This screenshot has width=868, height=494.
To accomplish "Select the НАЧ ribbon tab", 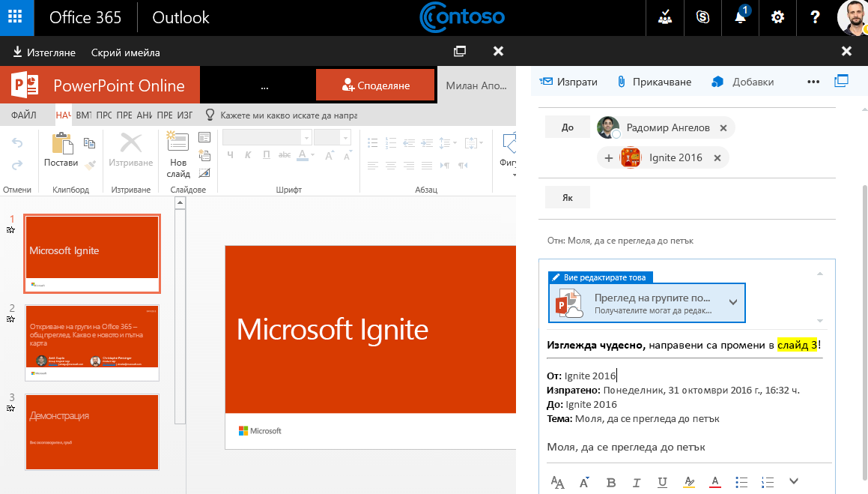I will (63, 115).
